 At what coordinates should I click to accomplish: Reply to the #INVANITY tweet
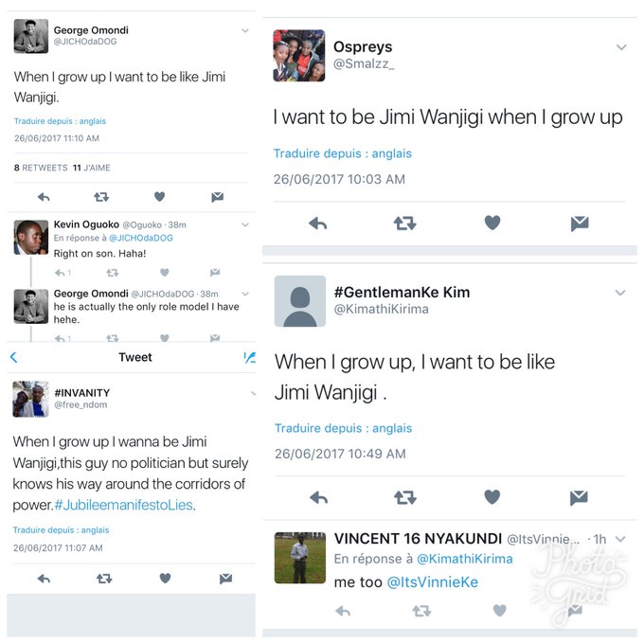pos(44,579)
